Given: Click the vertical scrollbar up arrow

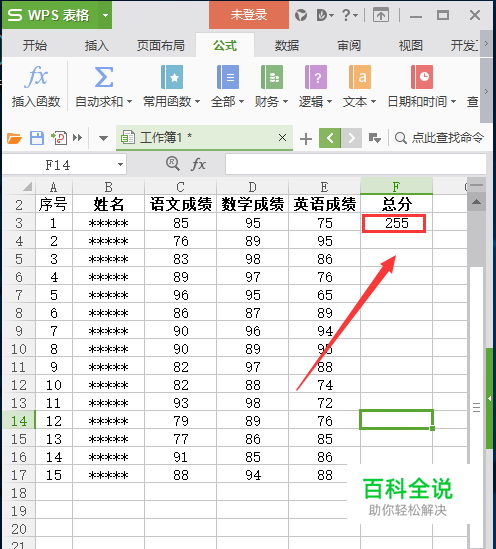Looking at the screenshot, I should [476, 202].
